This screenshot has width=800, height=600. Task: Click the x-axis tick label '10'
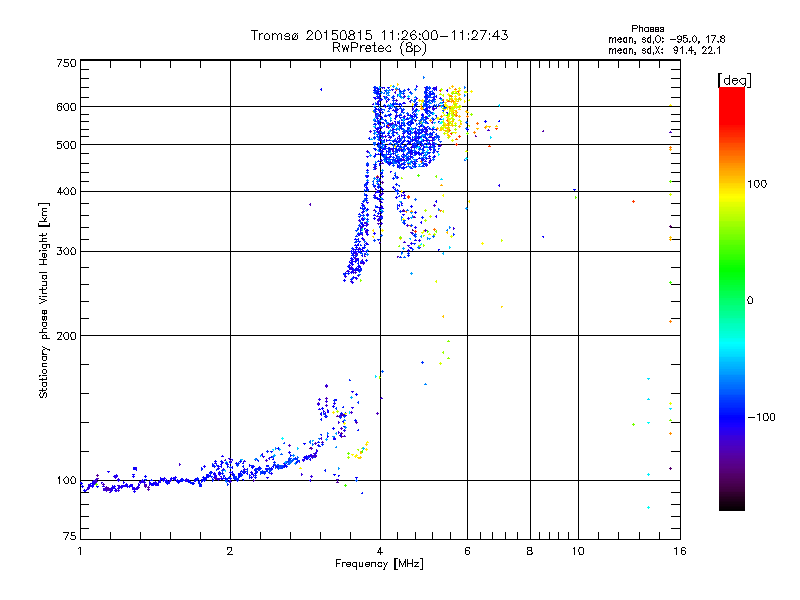(x=578, y=551)
